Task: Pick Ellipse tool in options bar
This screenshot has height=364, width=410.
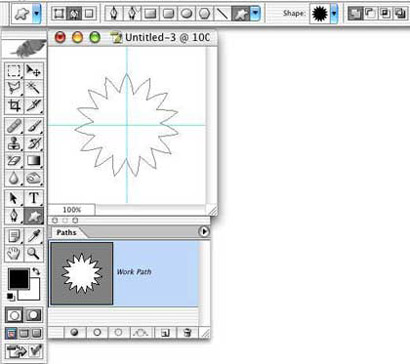Action: coord(187,13)
